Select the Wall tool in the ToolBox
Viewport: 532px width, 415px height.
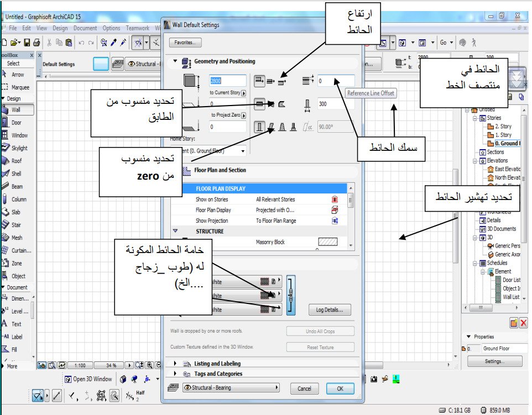pyautogui.click(x=18, y=109)
